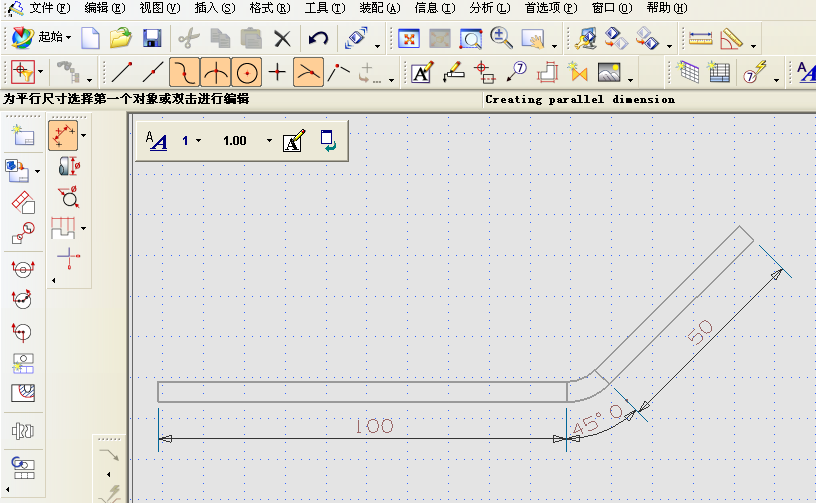The image size is (816, 503).
Task: Expand the inferred dimension tool dropdown arrow
Action: [83, 136]
